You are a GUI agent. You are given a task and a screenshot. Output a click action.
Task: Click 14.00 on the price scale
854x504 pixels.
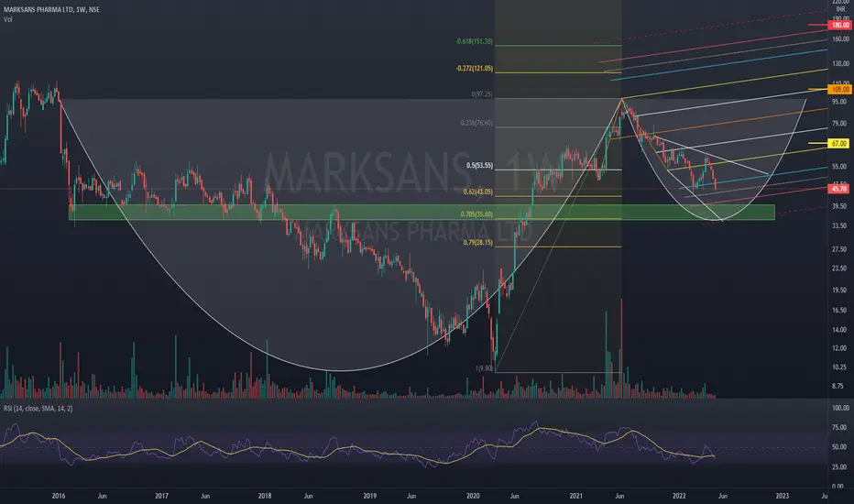tap(839, 330)
